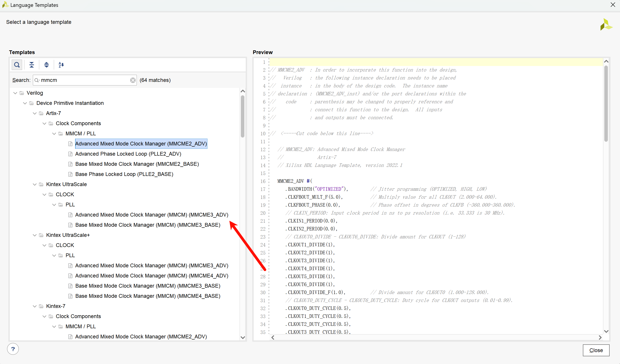Click file icon beside MMCME4_BASE template

coord(70,296)
